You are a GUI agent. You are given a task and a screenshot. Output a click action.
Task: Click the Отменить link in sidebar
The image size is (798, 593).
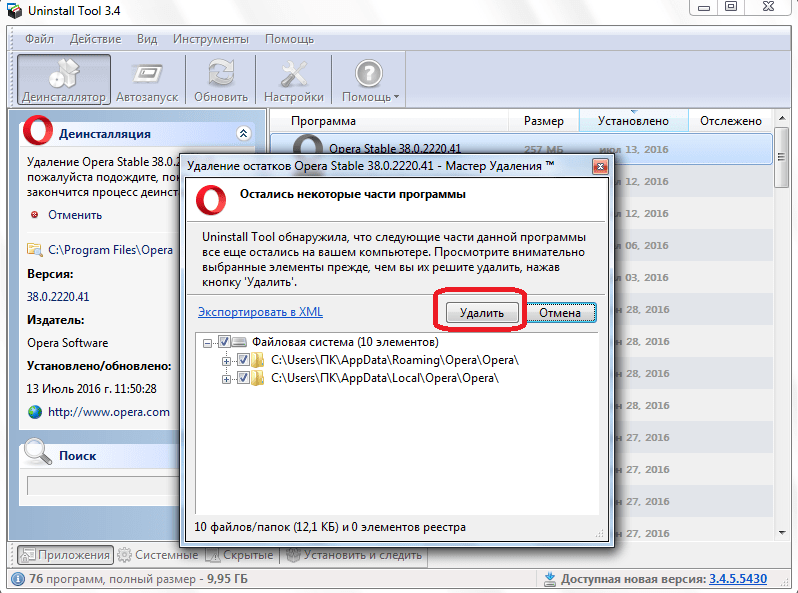point(75,215)
